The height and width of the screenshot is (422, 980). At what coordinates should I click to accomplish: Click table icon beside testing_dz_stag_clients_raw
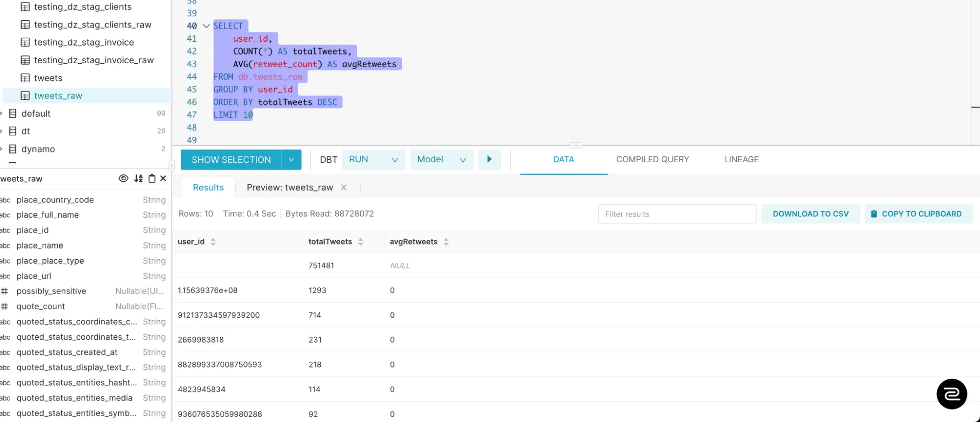pyautogui.click(x=25, y=25)
